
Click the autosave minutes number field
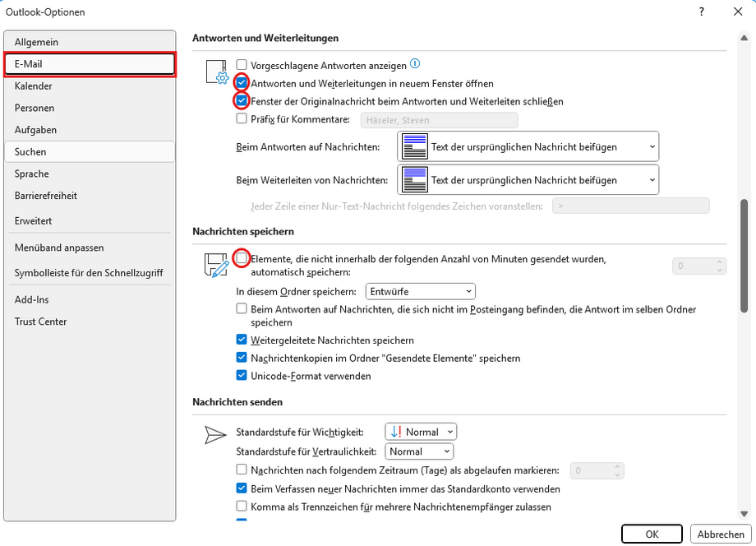point(694,266)
